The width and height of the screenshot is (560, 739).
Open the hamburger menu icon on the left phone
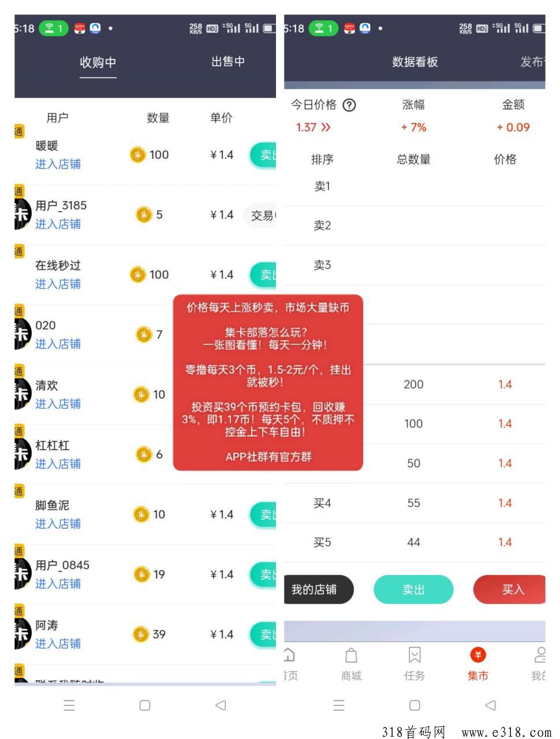pyautogui.click(x=69, y=705)
